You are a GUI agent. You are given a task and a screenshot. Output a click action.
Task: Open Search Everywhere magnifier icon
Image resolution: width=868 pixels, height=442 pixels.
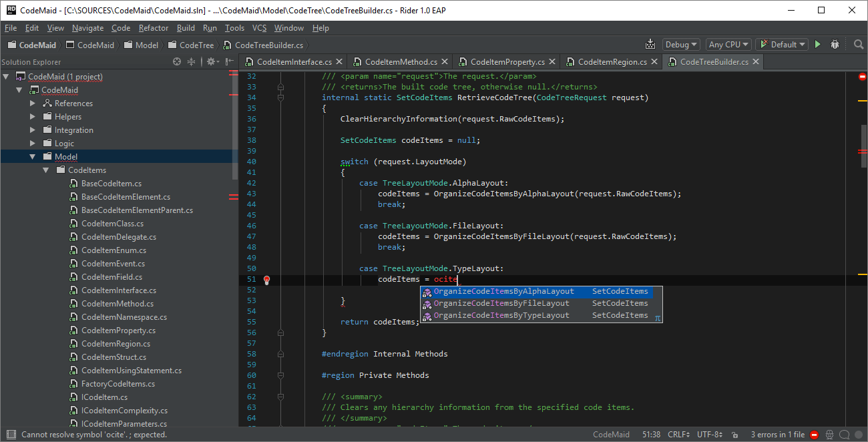tap(859, 45)
